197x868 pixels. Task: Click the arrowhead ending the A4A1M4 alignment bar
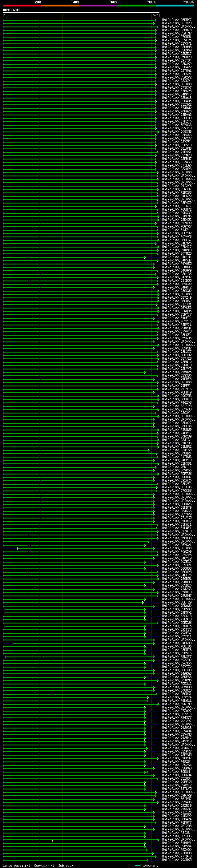click(x=145, y=257)
